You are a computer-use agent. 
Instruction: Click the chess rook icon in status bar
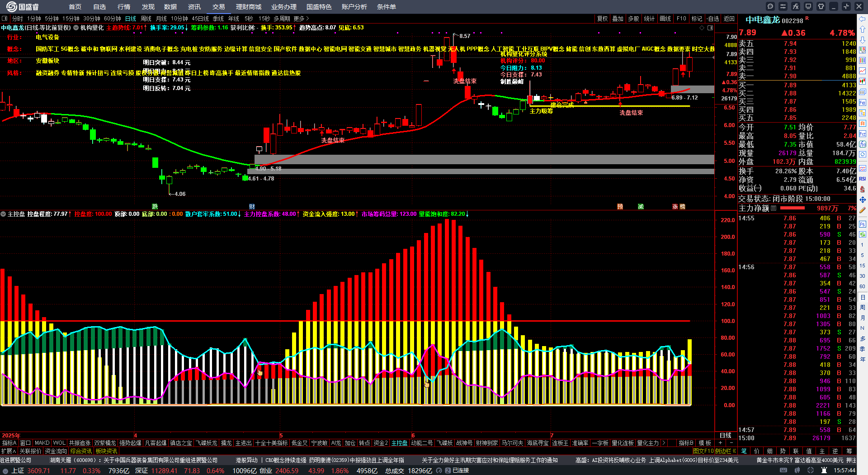tap(823, 470)
